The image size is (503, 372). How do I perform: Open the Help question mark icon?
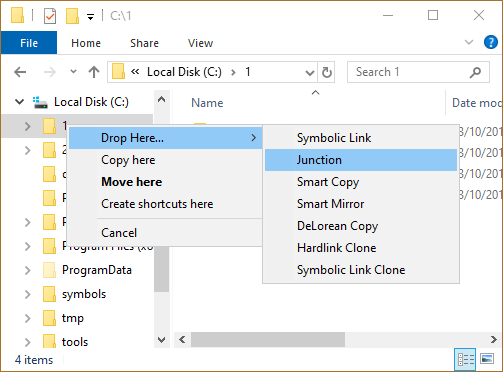coord(490,43)
